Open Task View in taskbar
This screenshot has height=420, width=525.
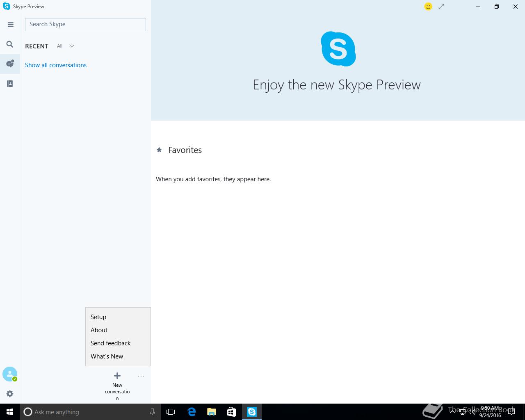click(x=171, y=412)
